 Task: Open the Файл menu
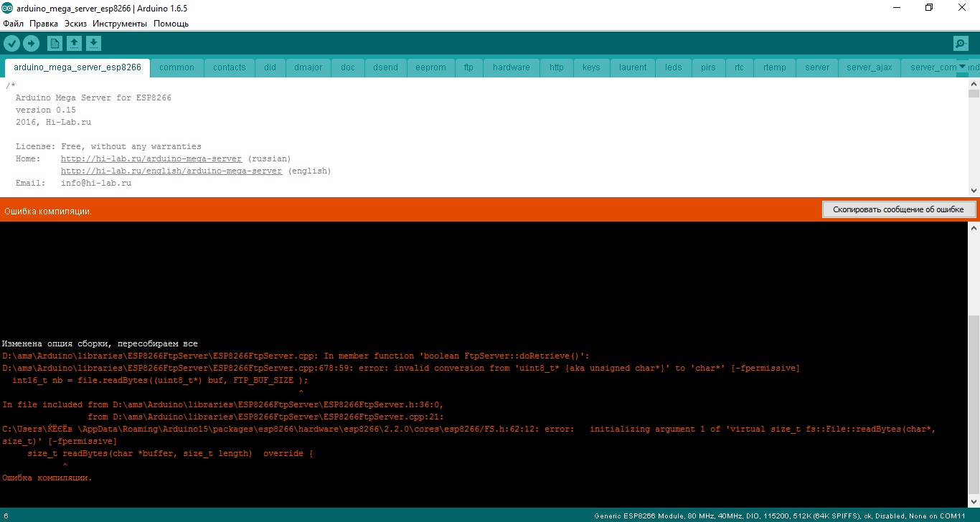[x=14, y=24]
